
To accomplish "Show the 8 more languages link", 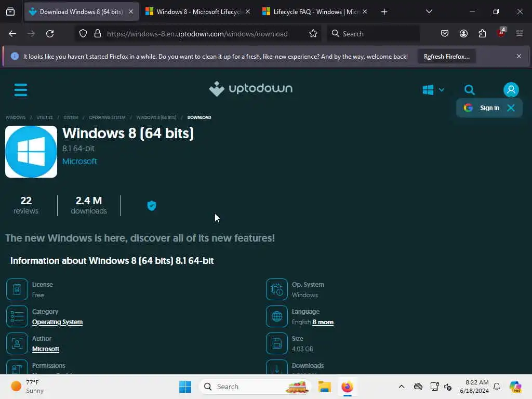I will pos(323,322).
